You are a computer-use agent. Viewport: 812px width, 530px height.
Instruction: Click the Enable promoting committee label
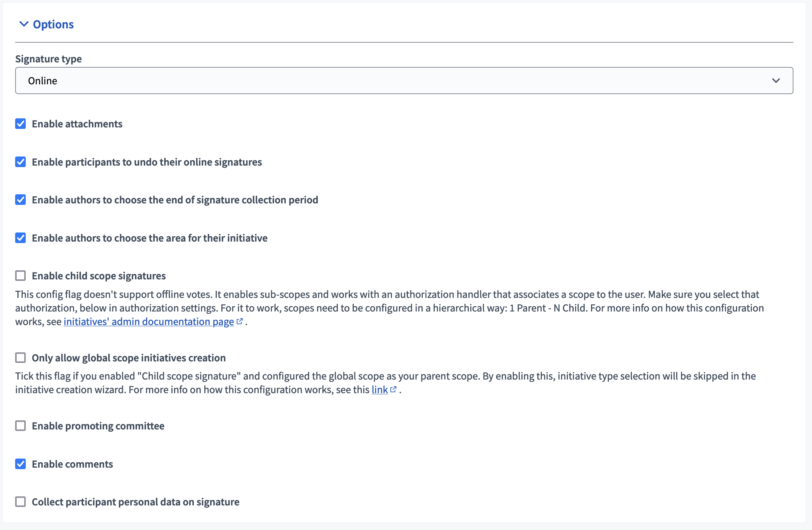click(98, 426)
